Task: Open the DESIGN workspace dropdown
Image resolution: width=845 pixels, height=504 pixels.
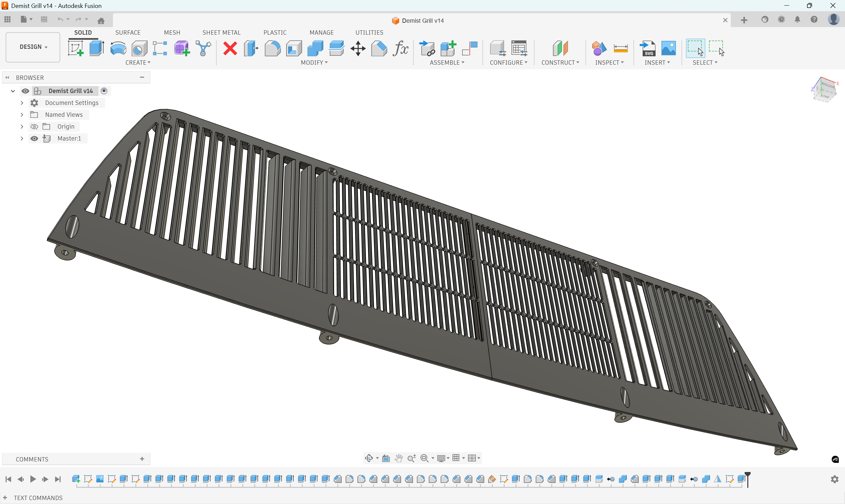Action: click(x=33, y=47)
